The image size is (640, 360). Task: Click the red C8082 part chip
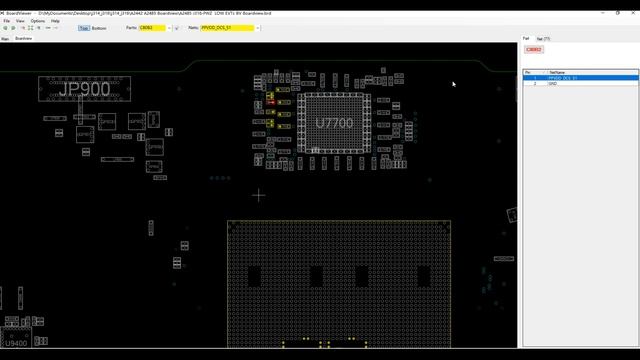coord(533,49)
